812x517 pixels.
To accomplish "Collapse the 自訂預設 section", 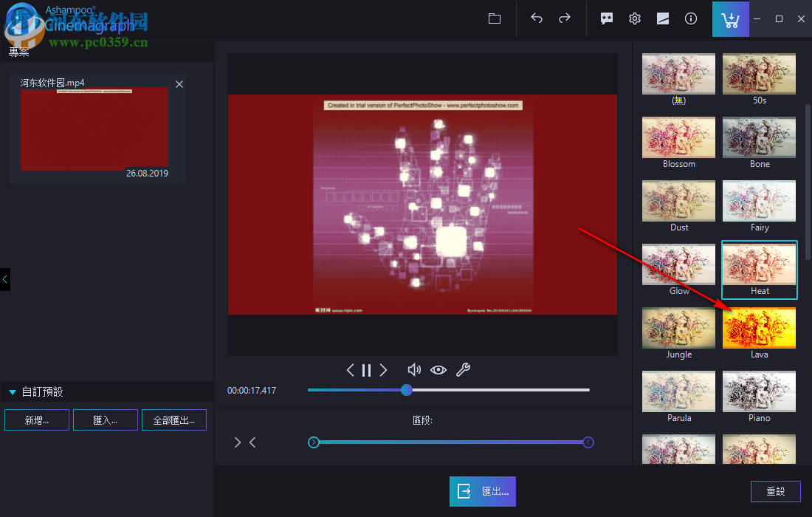I will click(x=13, y=392).
